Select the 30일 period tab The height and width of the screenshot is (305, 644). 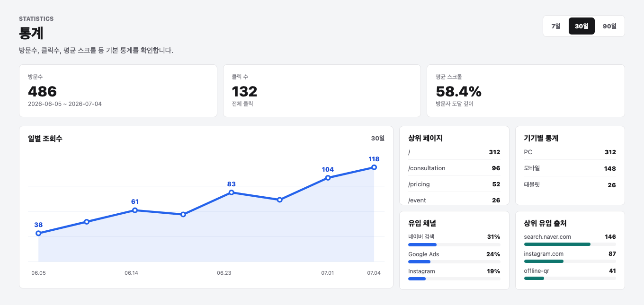[581, 26]
